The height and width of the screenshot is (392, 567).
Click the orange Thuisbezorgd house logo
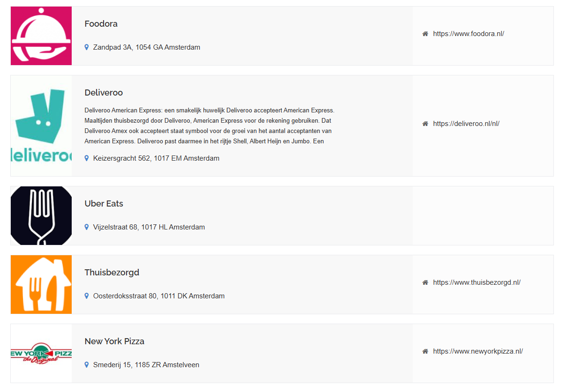click(x=41, y=284)
